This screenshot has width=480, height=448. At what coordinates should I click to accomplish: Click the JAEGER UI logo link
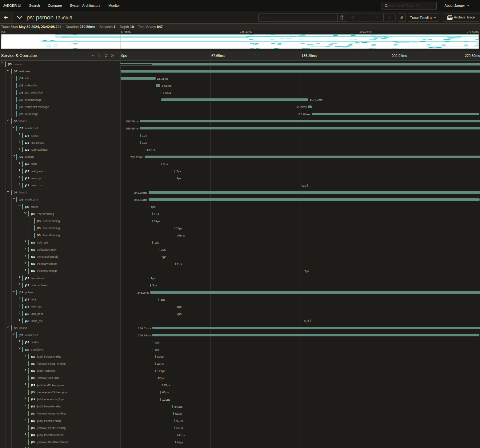[12, 6]
